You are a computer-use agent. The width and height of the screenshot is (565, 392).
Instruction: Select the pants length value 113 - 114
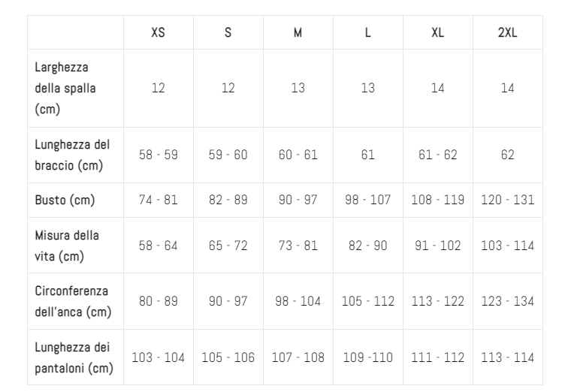(x=507, y=357)
